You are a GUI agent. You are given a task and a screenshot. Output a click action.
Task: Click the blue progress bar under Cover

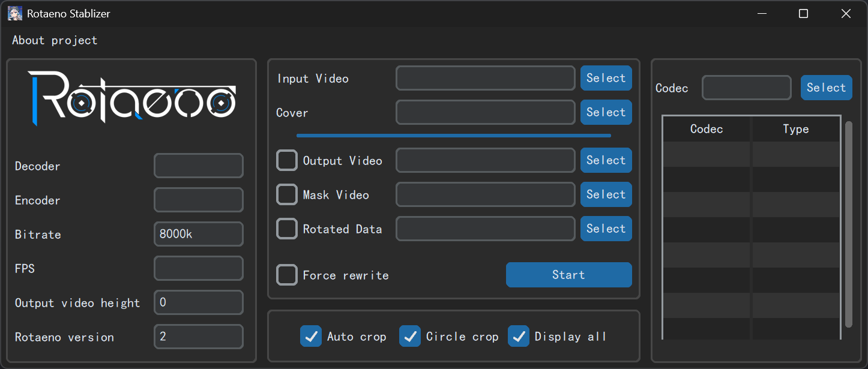coord(454,136)
